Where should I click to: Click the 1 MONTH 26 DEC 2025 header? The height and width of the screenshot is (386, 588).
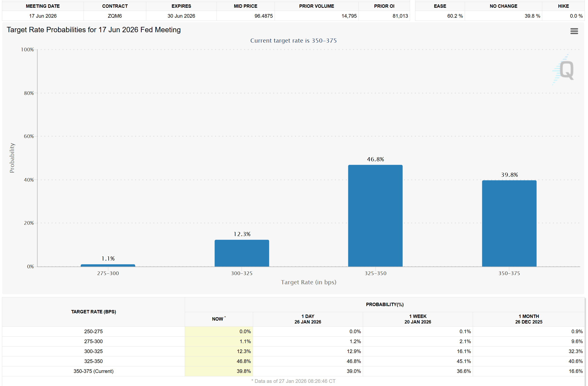click(528, 319)
